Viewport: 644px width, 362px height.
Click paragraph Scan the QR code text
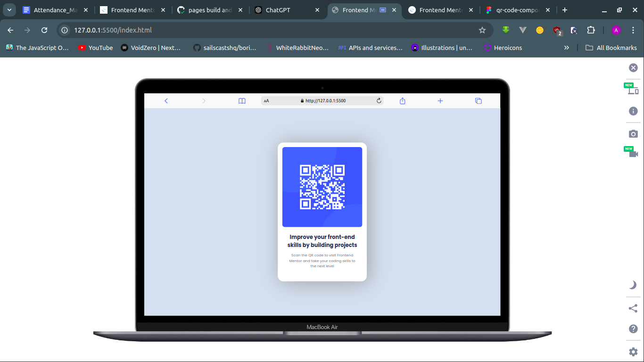tap(322, 261)
